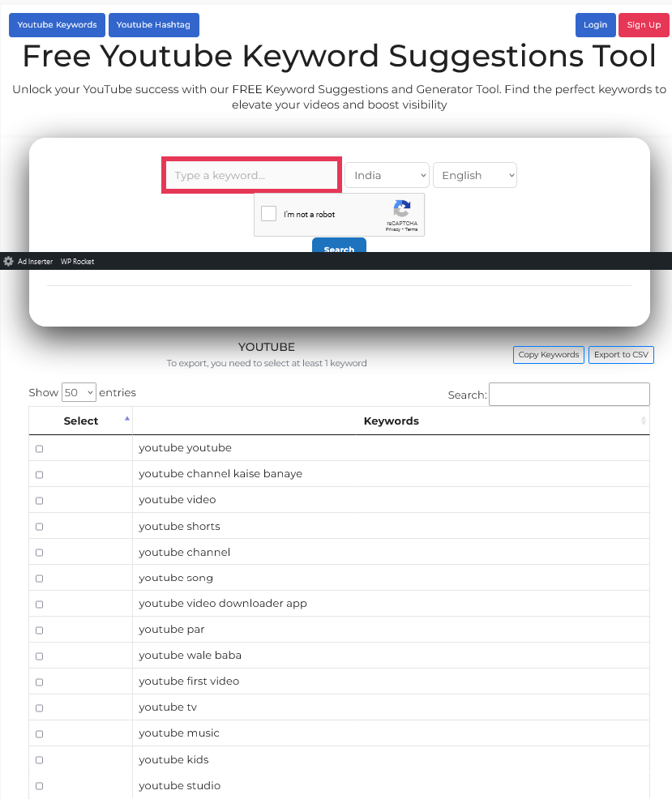This screenshot has width=672, height=799.
Task: Click the keyword text youtube wale baba
Action: tap(190, 656)
